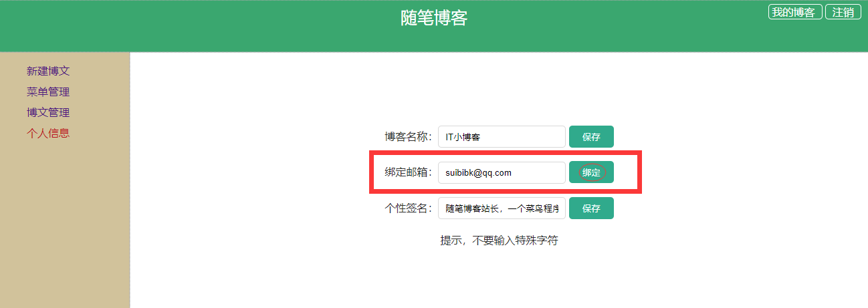Screen dimensions: 868x308
Task: Focus the 博客名称 input with IT小博客
Action: click(502, 137)
